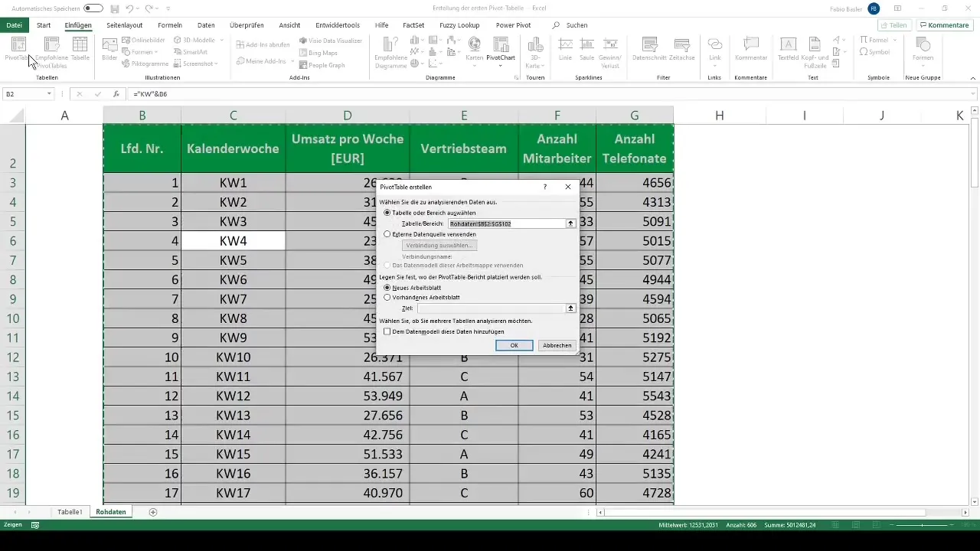Screen dimensions: 980x551
Task: Select the 'Externe Datenquelle verwenden' radio option
Action: pyautogui.click(x=387, y=234)
